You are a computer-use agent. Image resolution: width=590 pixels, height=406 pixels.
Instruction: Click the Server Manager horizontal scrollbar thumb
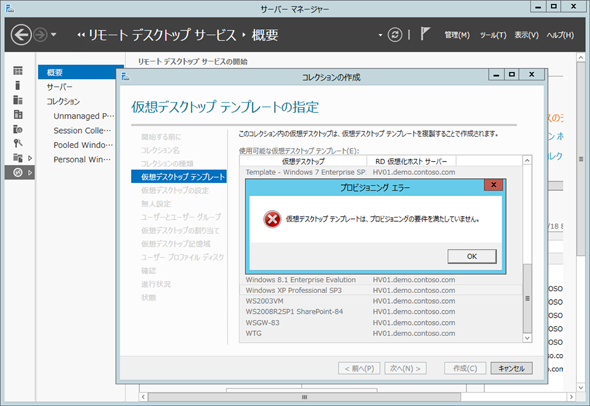(304, 397)
